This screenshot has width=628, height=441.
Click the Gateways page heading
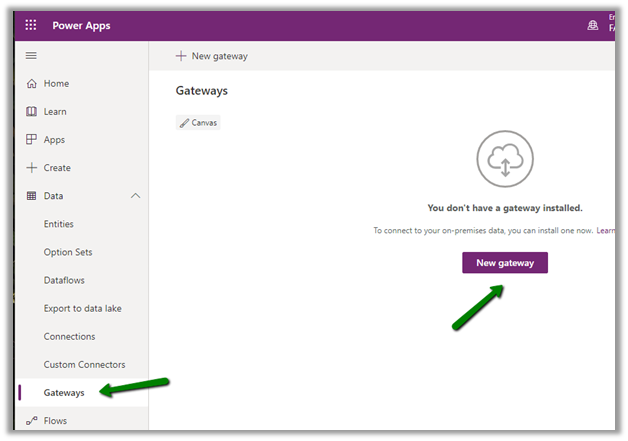[x=201, y=91]
